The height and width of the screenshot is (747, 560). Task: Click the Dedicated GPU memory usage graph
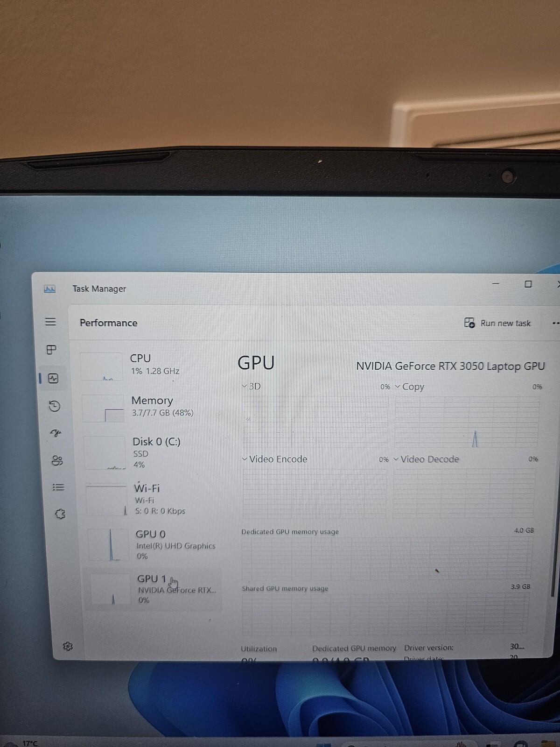point(386,558)
